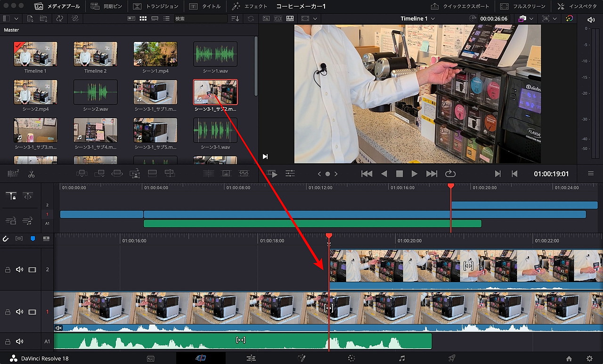Click the ripple overwrite icon
The width and height of the screenshot is (603, 364).
pos(117,174)
